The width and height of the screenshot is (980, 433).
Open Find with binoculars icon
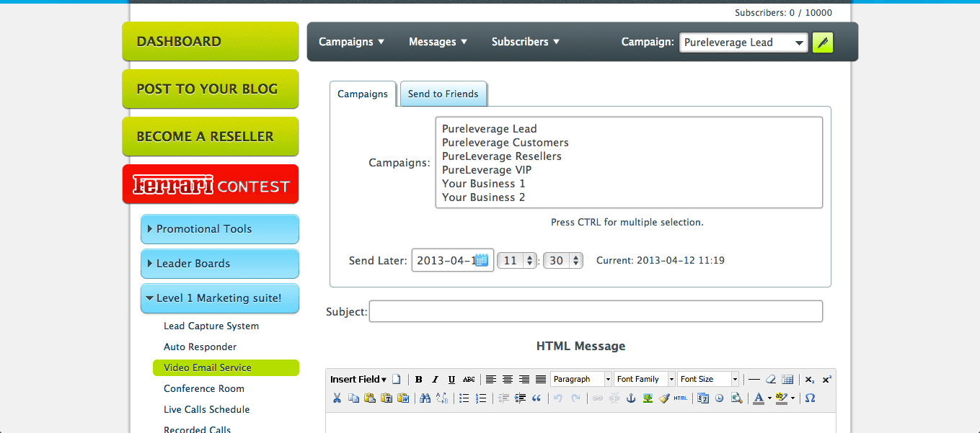tap(425, 398)
